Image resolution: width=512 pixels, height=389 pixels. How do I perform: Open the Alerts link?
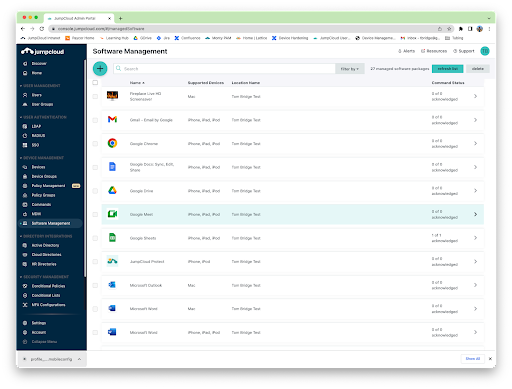tap(406, 51)
